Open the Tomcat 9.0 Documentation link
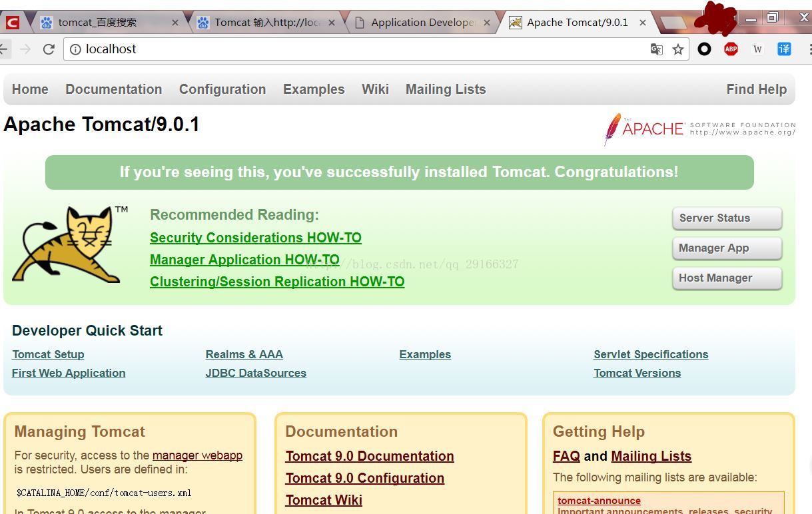The width and height of the screenshot is (812, 514). click(370, 456)
